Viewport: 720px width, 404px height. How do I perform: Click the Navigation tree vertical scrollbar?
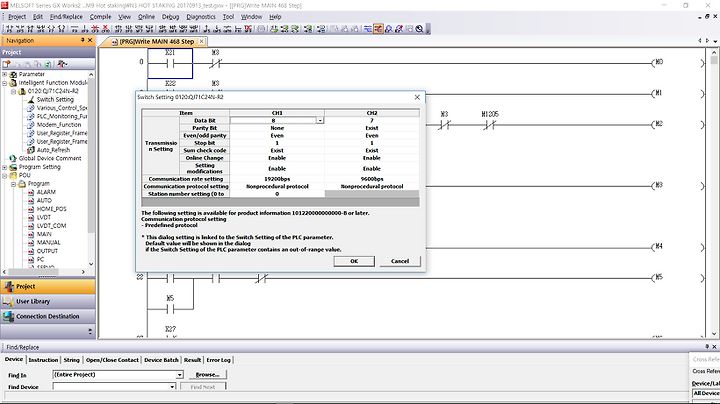(x=91, y=169)
